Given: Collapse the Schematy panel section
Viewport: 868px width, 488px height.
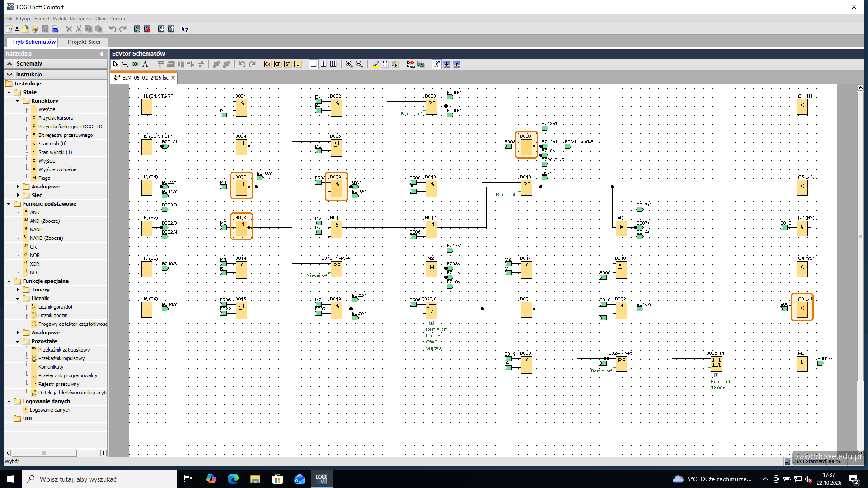Looking at the screenshot, I should [x=9, y=64].
